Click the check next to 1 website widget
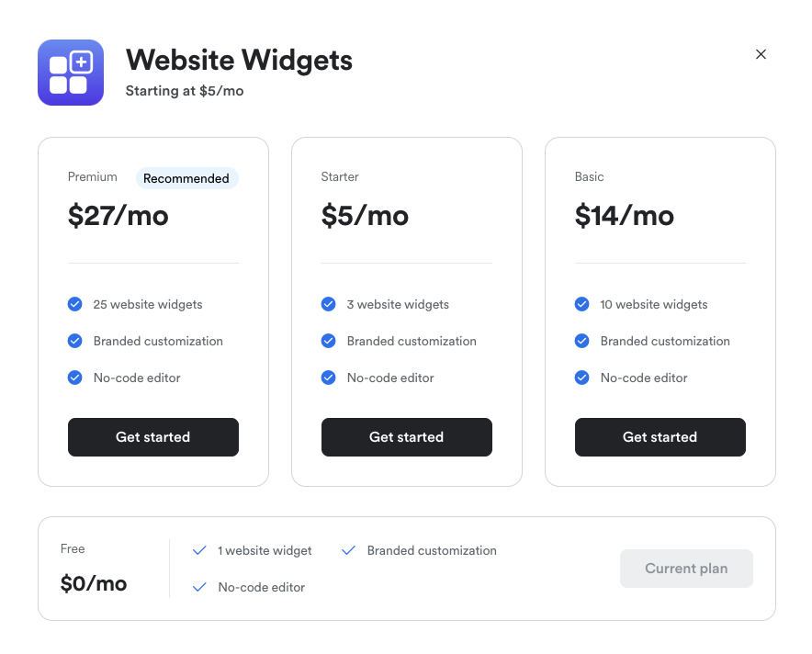 [x=199, y=550]
